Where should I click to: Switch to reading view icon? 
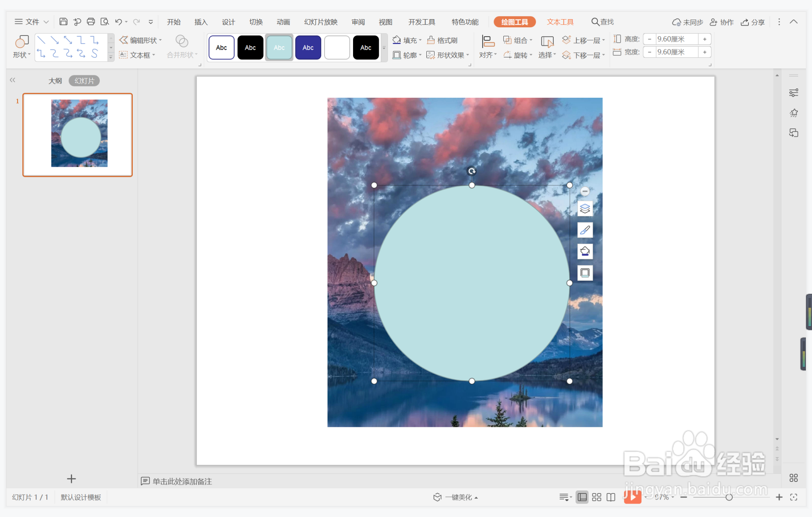[611, 497]
